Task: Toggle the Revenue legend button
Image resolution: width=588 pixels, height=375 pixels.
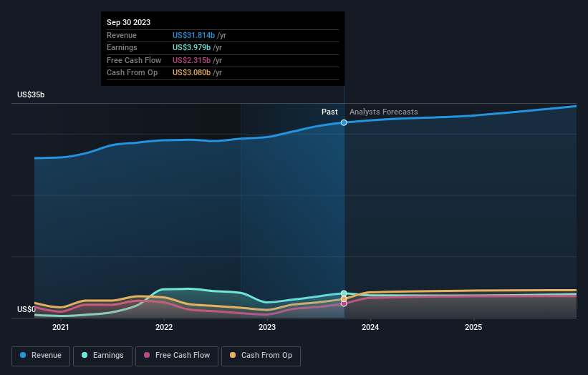Action: (41, 356)
